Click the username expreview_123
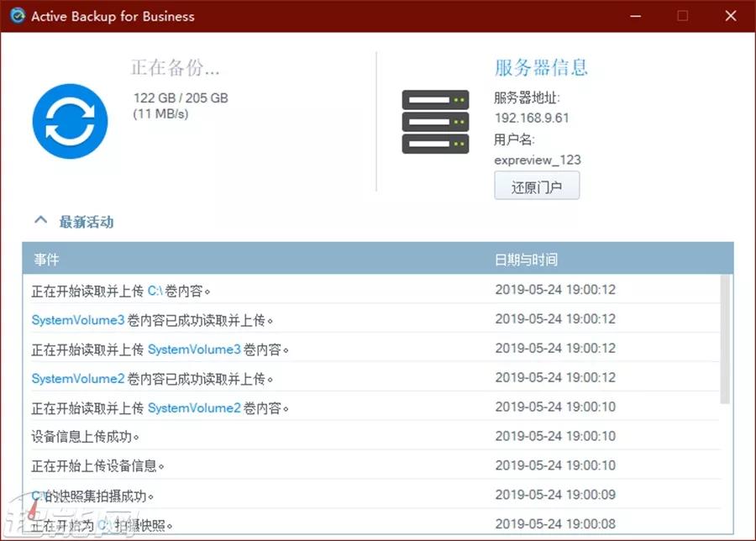This screenshot has height=541, width=756. click(538, 160)
